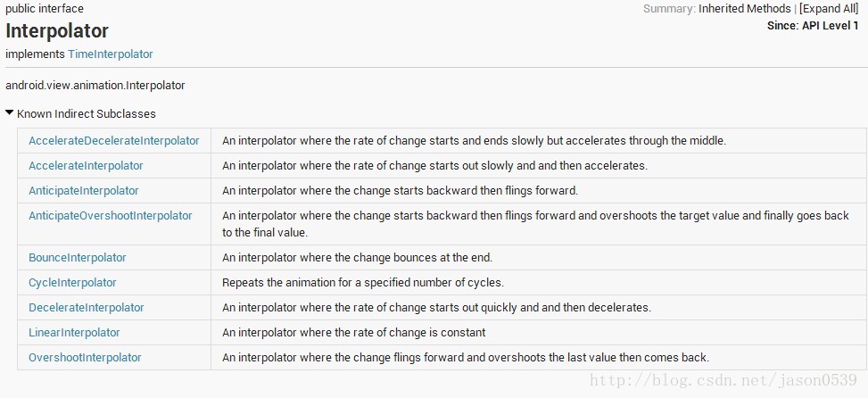
Task: Select the BounceInterpolator link
Action: 78,258
